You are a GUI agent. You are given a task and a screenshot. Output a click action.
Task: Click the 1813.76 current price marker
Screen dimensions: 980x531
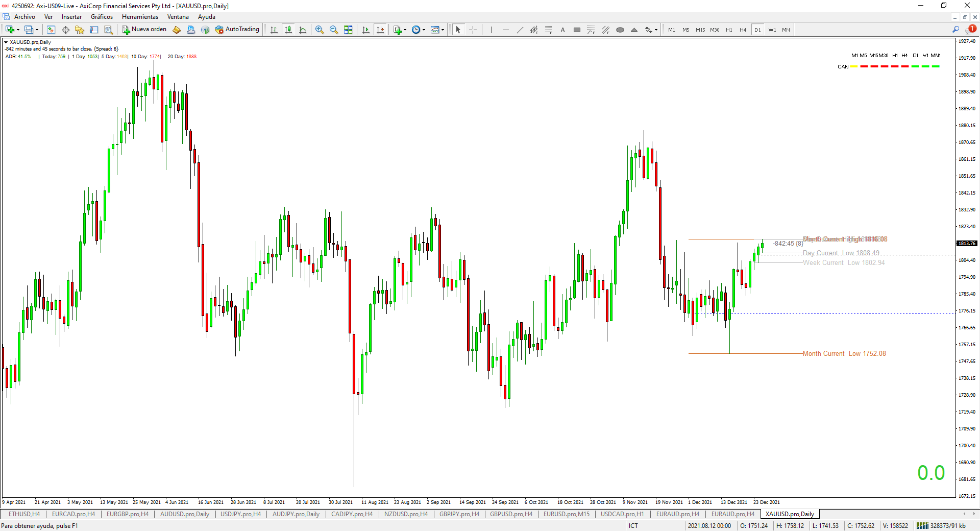966,244
